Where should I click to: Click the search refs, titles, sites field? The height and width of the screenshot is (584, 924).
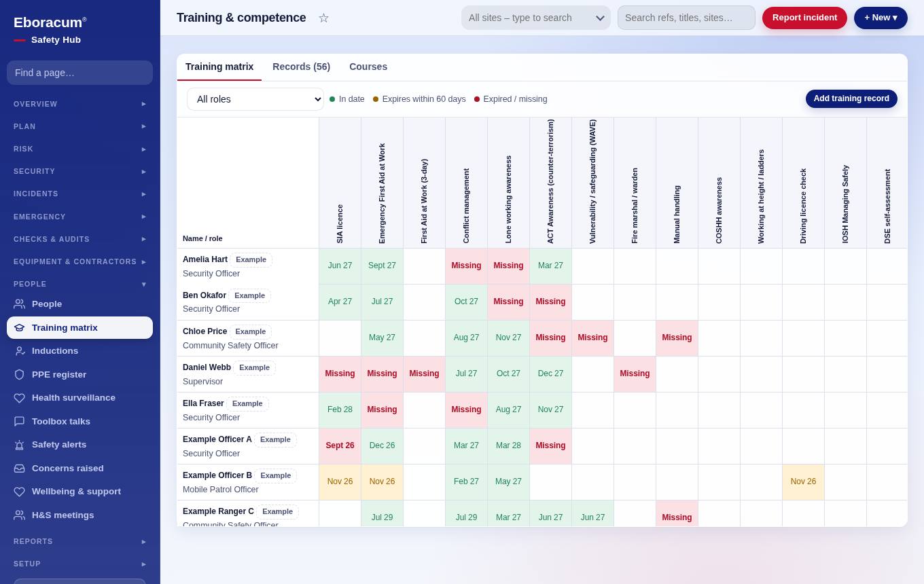click(686, 18)
